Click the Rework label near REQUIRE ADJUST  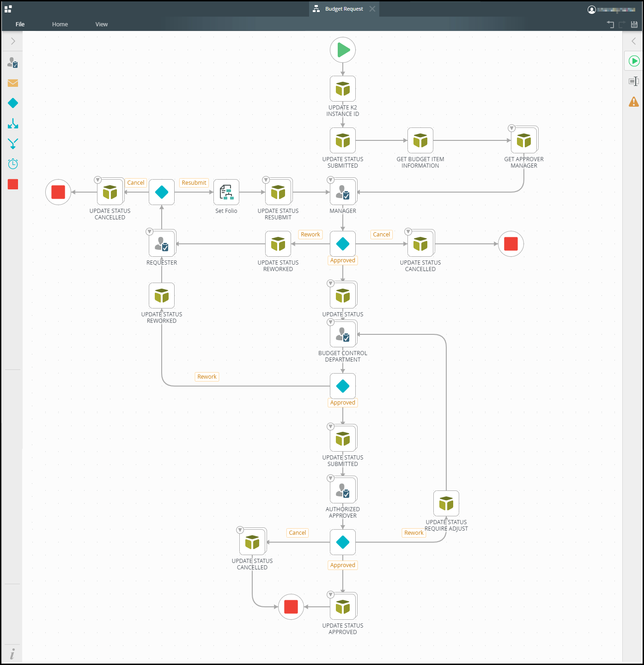[414, 533]
